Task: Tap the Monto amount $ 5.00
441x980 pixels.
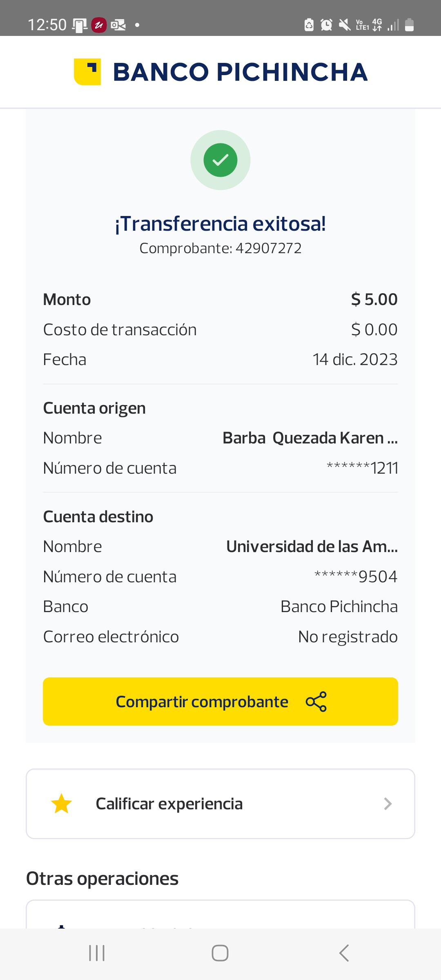Action: coord(374,299)
